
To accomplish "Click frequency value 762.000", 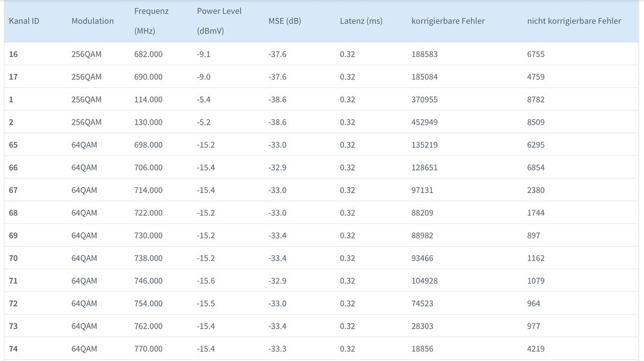I will pos(148,325).
